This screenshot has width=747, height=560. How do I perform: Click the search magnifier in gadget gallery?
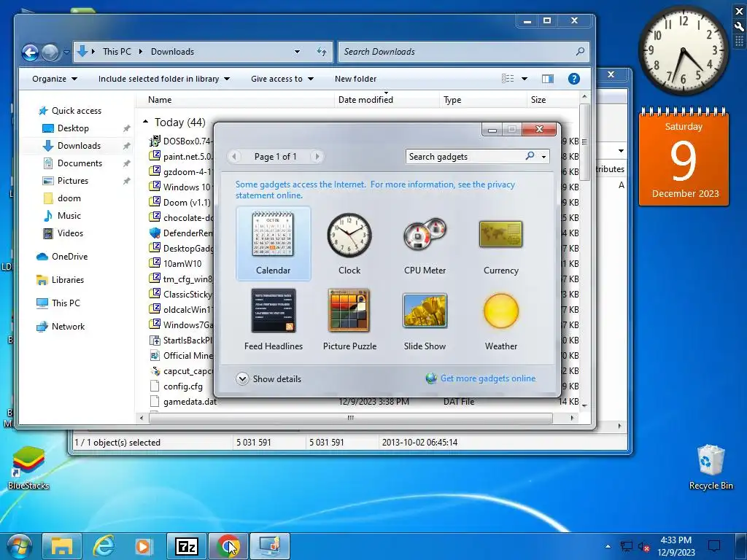tap(530, 156)
